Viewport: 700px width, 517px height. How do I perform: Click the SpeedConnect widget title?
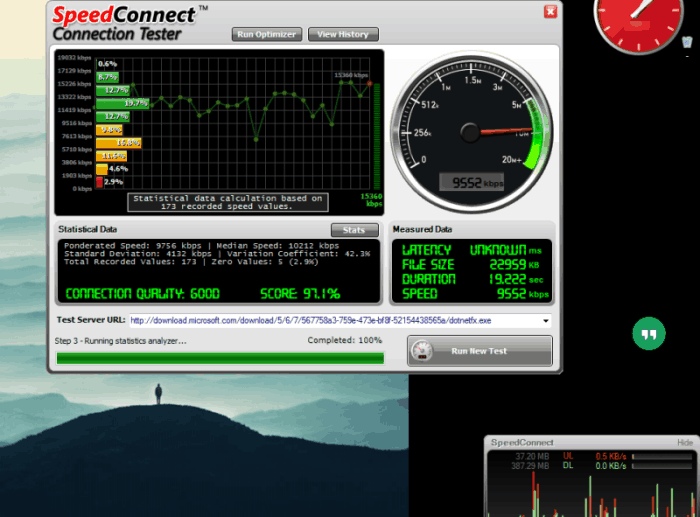point(522,442)
